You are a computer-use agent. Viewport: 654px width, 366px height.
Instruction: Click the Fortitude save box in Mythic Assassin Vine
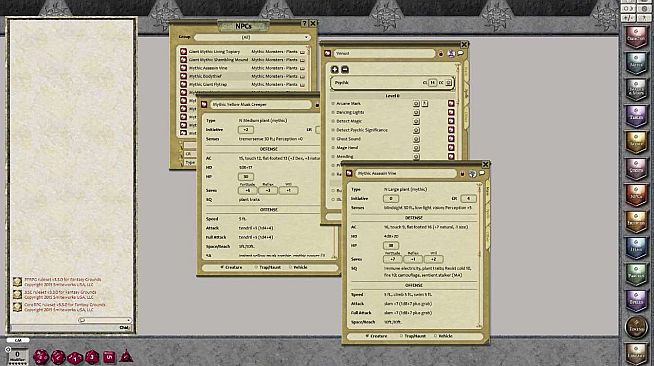point(392,259)
